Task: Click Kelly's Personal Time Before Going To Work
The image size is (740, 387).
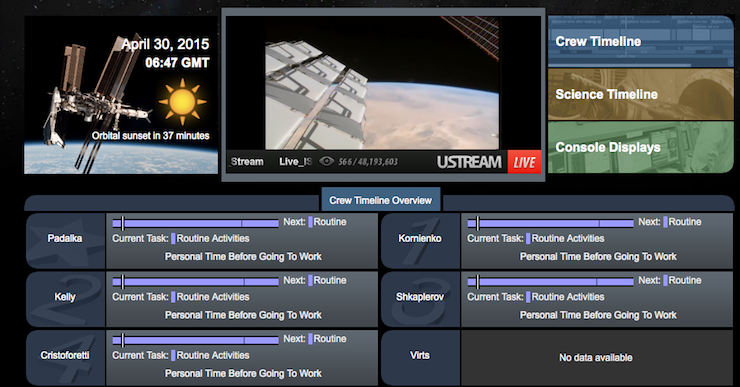Action: click(x=243, y=315)
